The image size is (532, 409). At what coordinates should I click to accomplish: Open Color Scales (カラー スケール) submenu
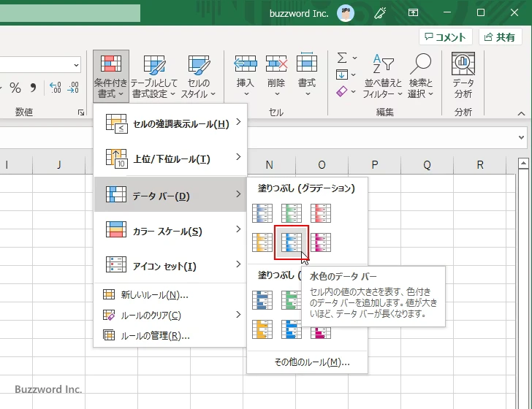(x=170, y=229)
